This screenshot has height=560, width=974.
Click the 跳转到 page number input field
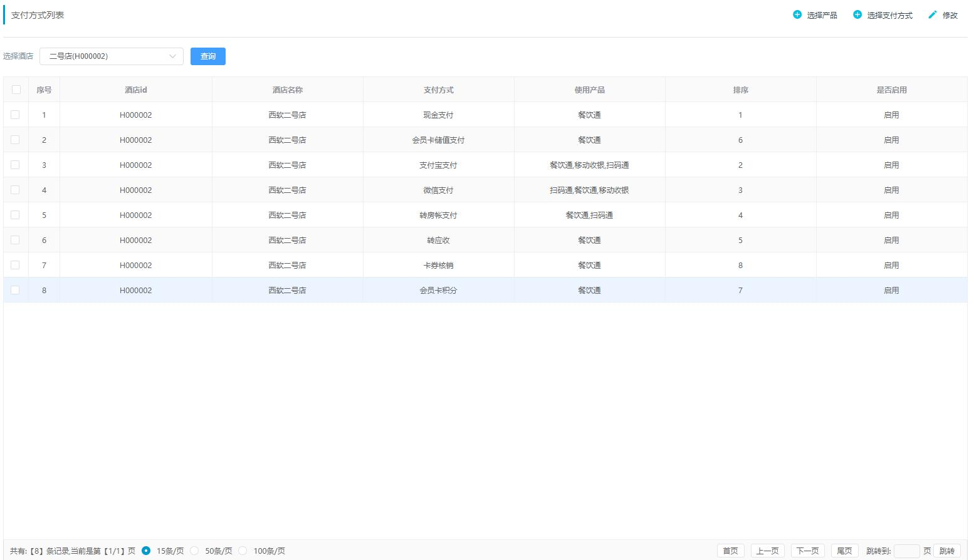coord(906,551)
